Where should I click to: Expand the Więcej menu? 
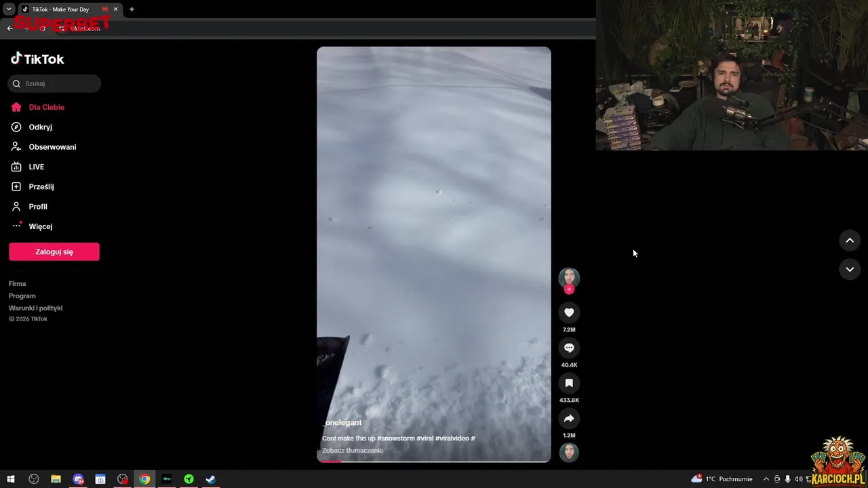40,226
